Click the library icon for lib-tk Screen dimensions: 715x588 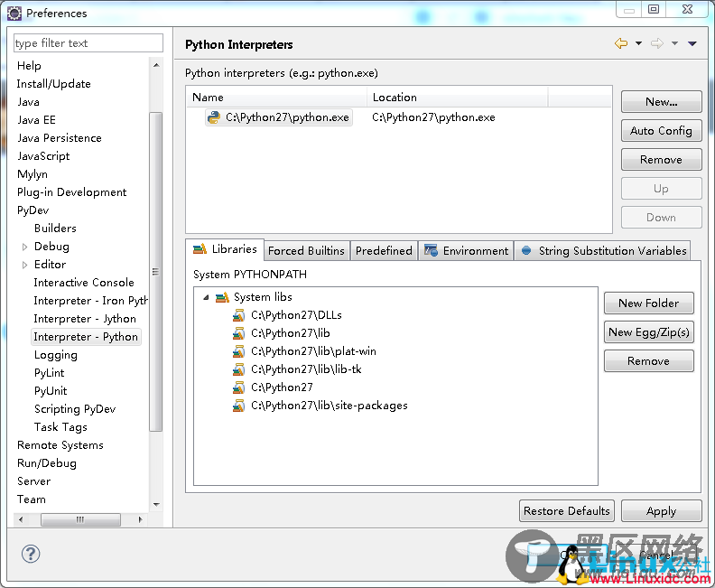pyautogui.click(x=238, y=369)
